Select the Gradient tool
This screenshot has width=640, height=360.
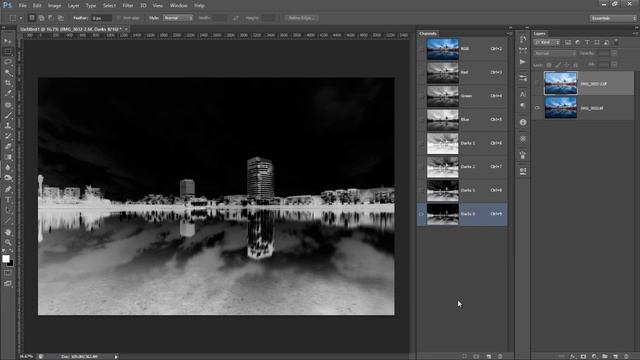(8, 157)
